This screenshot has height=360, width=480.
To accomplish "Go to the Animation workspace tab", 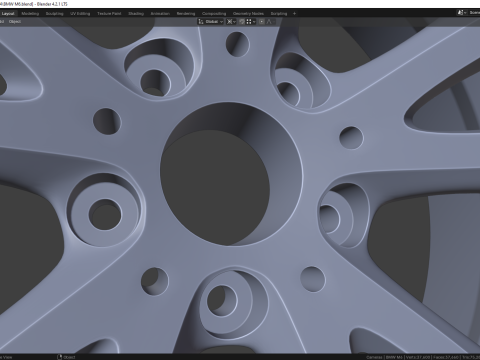I will click(x=160, y=14).
